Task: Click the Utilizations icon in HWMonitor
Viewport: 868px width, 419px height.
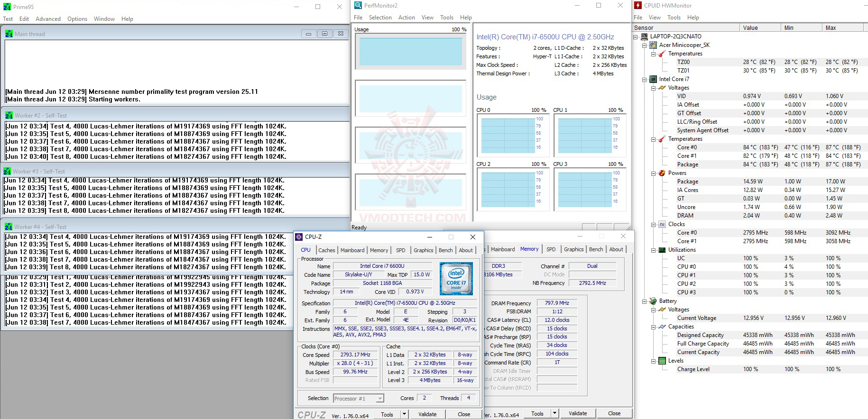Action: pos(662,250)
